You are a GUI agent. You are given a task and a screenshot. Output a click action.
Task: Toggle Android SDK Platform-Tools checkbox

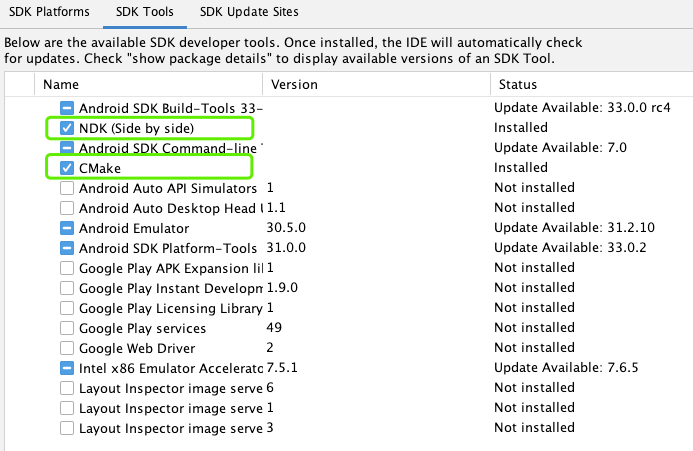click(67, 248)
